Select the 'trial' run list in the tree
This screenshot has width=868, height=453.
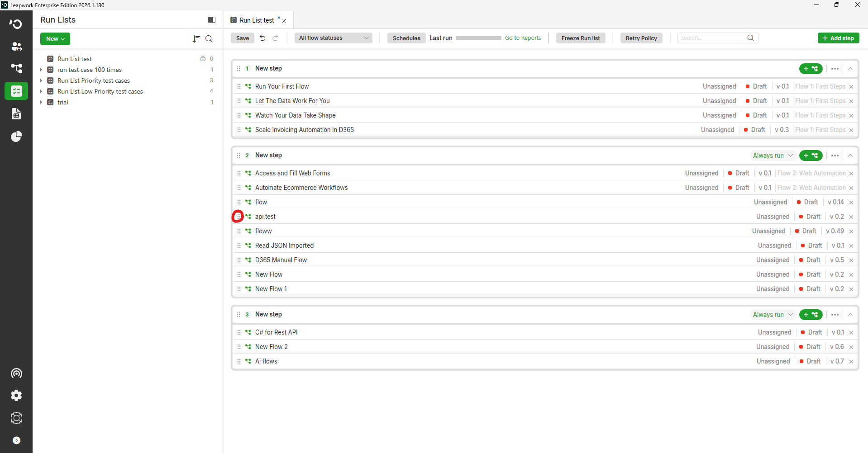63,102
